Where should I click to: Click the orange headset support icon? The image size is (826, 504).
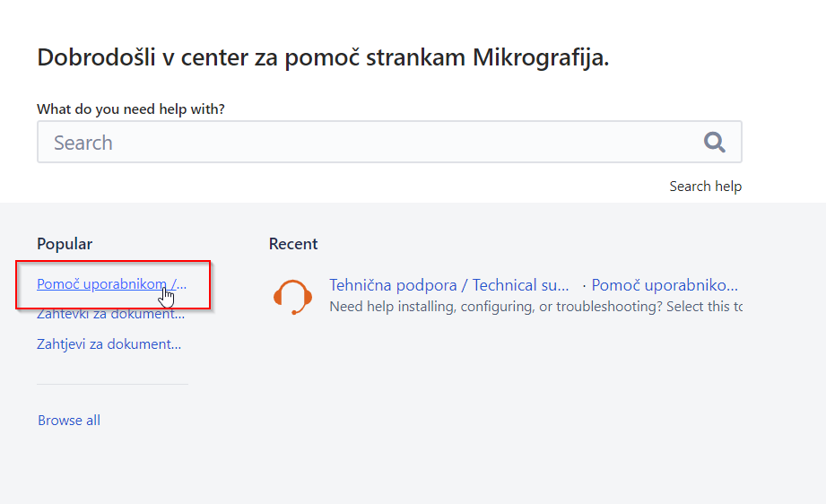pos(292,296)
